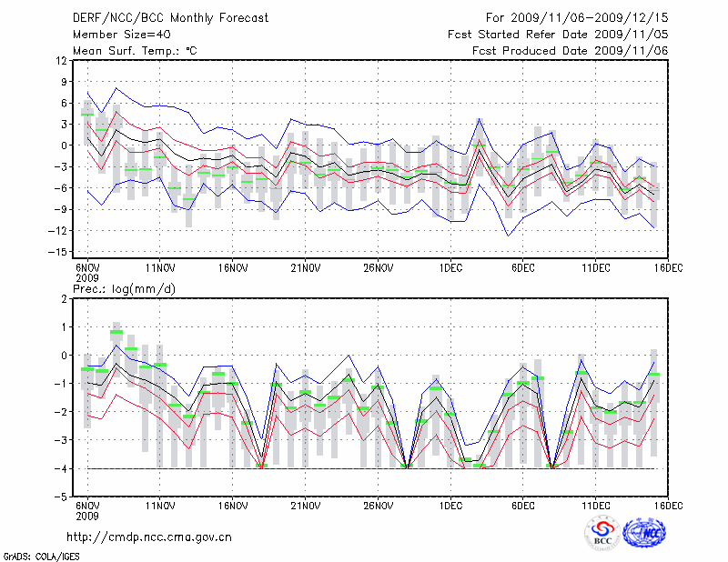The image size is (728, 562).
Task: Click 11NOV on the temperature chart axis
Action: pos(160,268)
